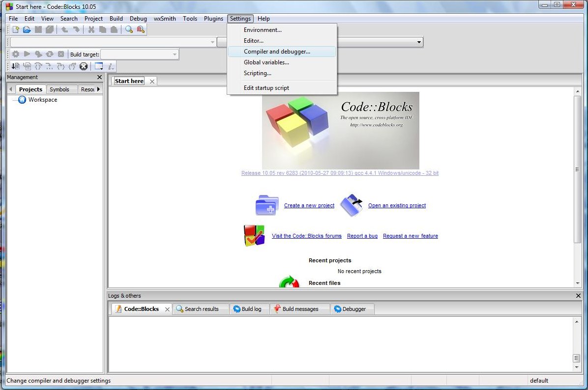Click the Debug/Continue icon in debugger toolbar
This screenshot has height=390, width=588.
(x=15, y=66)
